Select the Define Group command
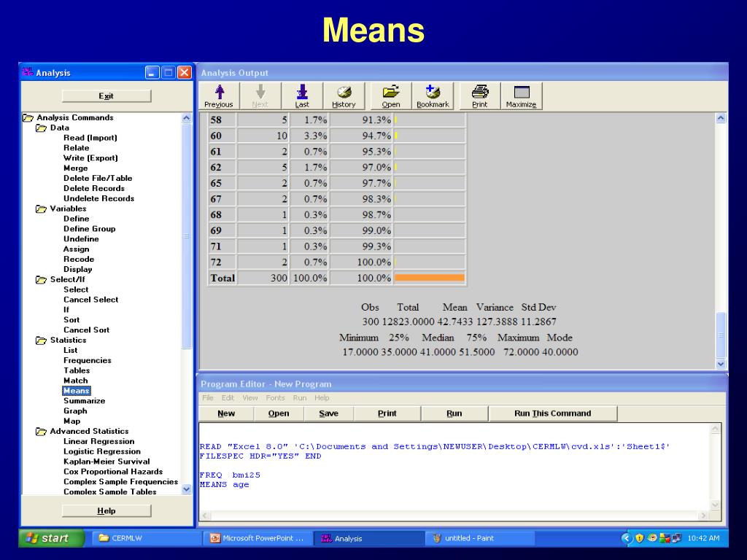This screenshot has width=747, height=560. click(90, 228)
